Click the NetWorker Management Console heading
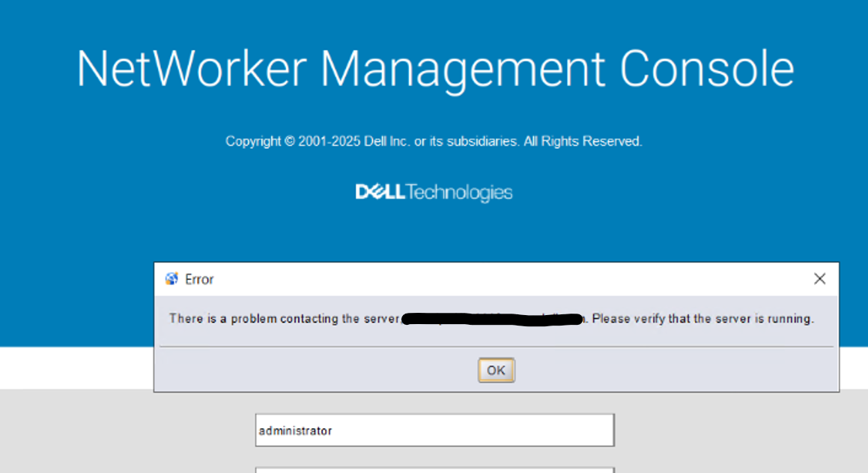 434,68
